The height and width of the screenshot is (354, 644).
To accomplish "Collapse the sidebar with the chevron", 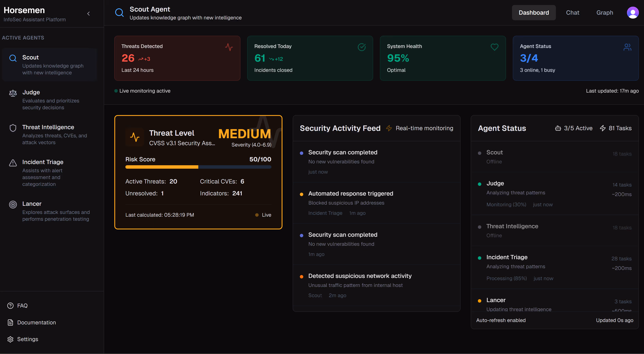I will pyautogui.click(x=88, y=14).
